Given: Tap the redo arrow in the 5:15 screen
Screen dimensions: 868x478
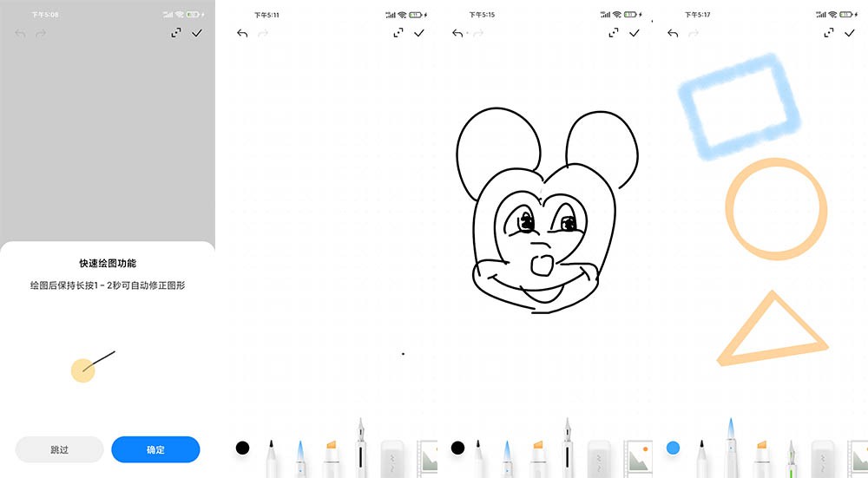Looking at the screenshot, I should [x=478, y=33].
